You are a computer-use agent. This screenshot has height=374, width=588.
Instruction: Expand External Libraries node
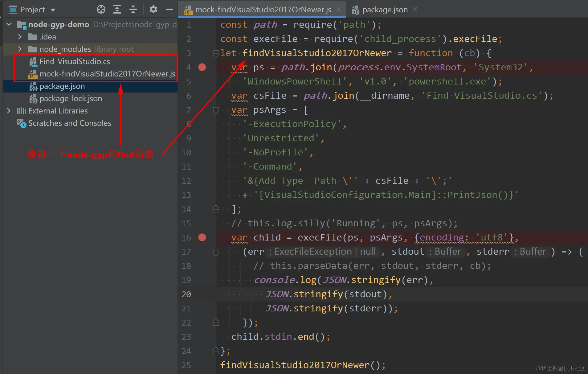(9, 111)
